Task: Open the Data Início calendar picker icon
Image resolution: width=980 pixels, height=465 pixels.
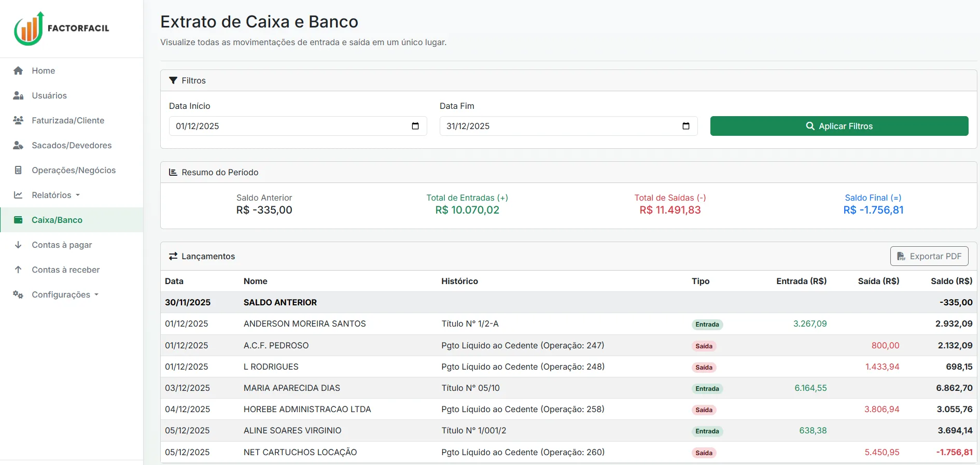Action: click(415, 126)
